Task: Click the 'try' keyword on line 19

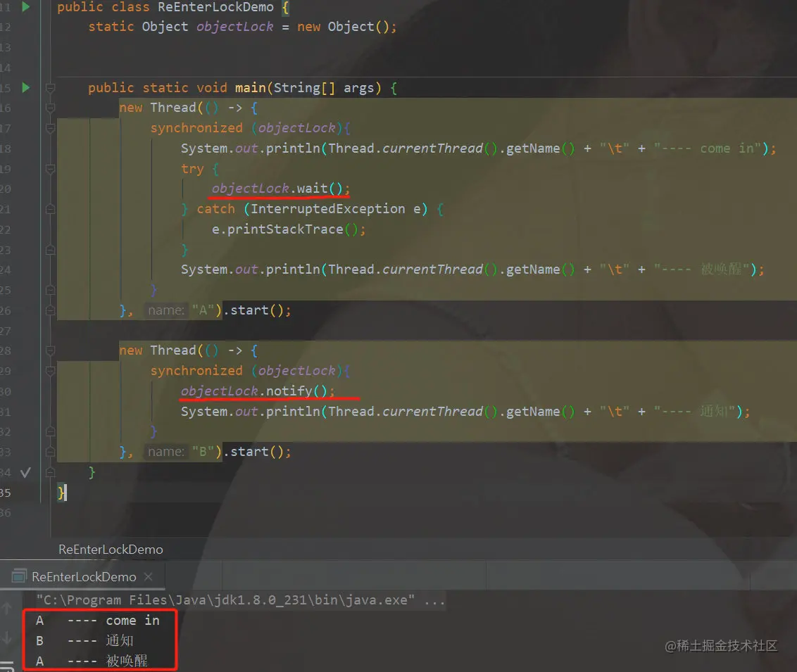Action: (192, 169)
